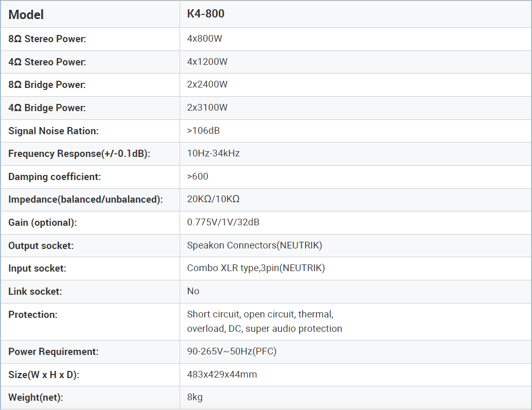This screenshot has height=410, width=532.
Task: Click the 'Input socket:' label
Action: (37, 269)
